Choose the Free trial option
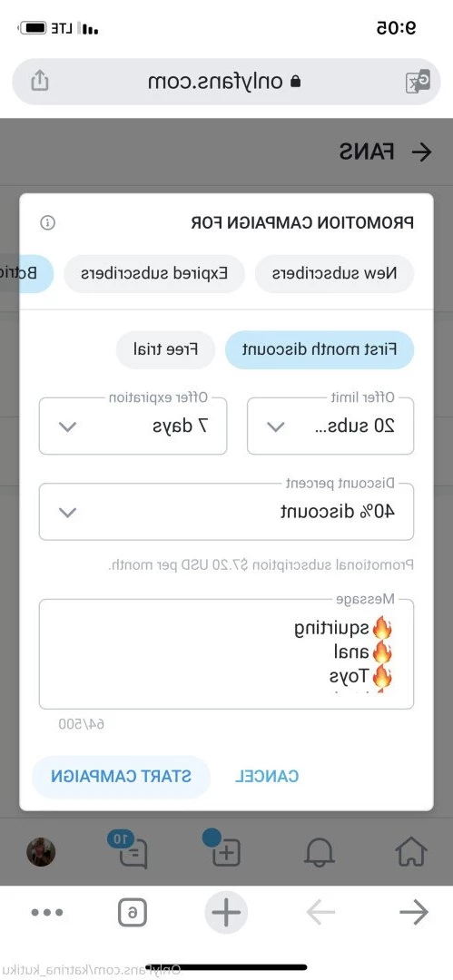 click(x=166, y=349)
